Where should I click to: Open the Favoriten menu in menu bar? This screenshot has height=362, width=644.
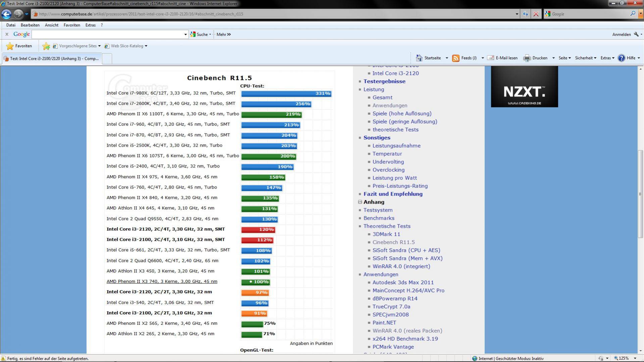click(x=72, y=25)
